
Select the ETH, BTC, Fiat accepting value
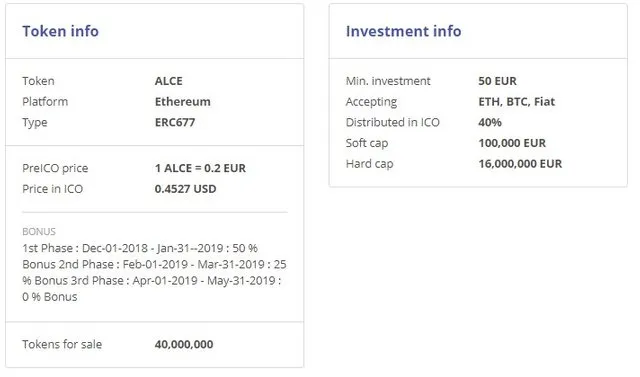tap(516, 102)
